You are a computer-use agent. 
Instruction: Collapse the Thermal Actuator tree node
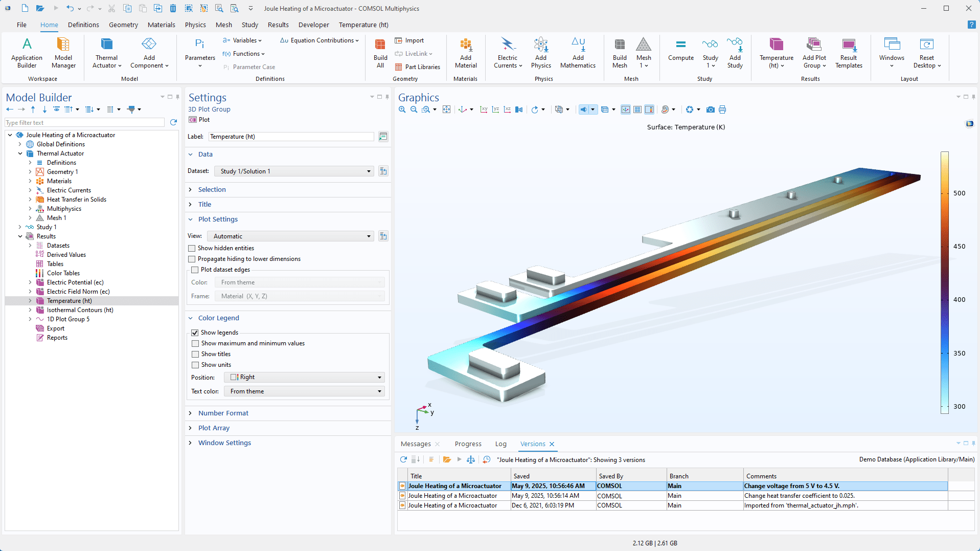(x=20, y=153)
